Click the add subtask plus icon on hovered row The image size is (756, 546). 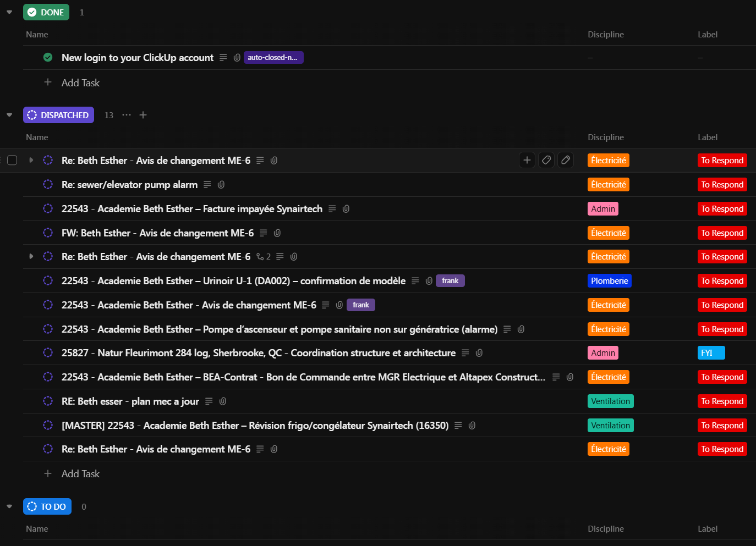coord(527,160)
